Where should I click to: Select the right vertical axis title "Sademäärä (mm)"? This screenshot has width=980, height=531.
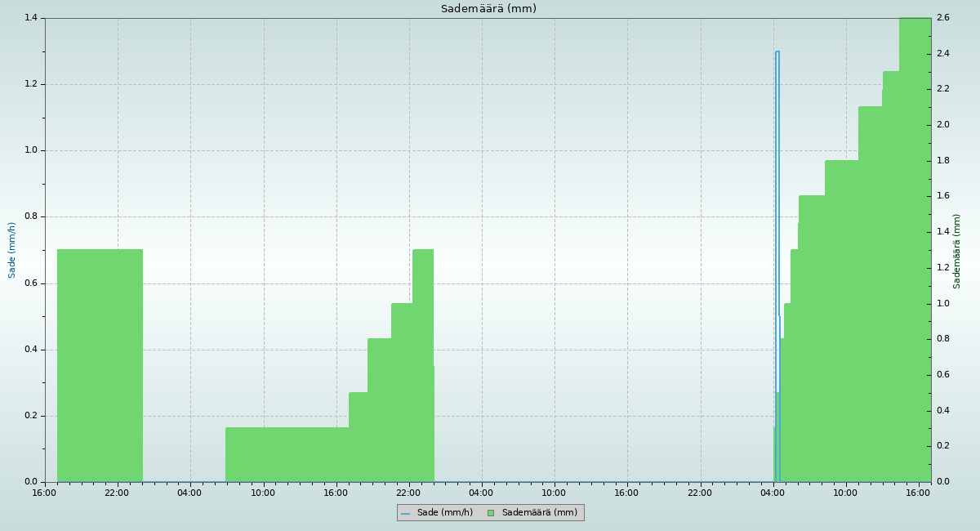pyautogui.click(x=957, y=251)
